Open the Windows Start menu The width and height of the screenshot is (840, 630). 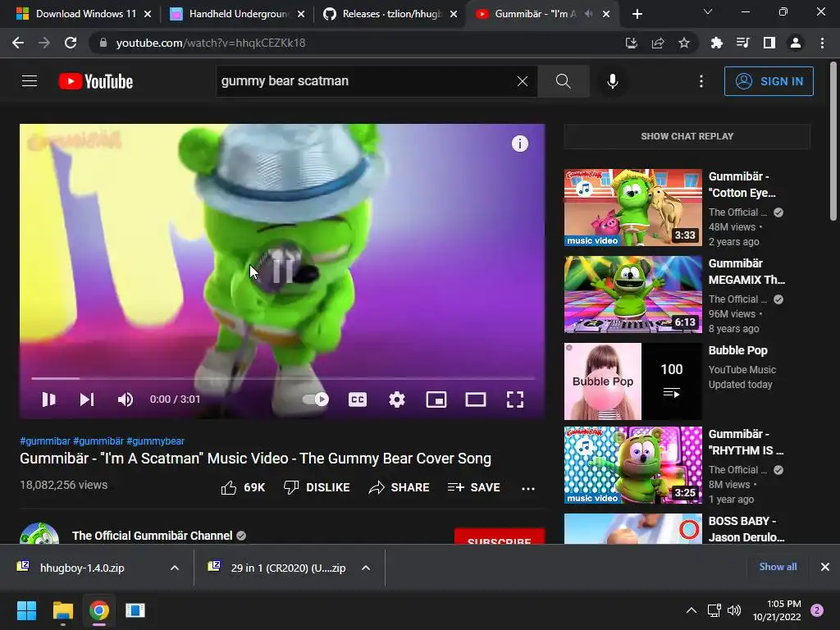[26, 610]
